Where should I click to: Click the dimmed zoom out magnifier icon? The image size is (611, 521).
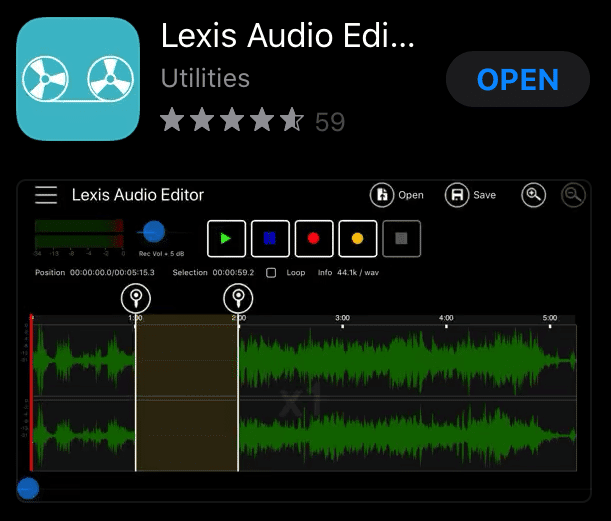pyautogui.click(x=573, y=195)
